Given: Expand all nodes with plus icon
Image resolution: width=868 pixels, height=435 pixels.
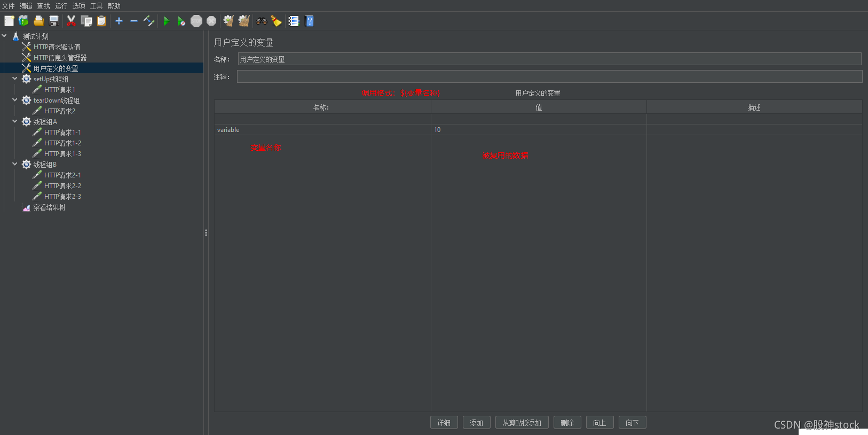Looking at the screenshot, I should pyautogui.click(x=119, y=21).
